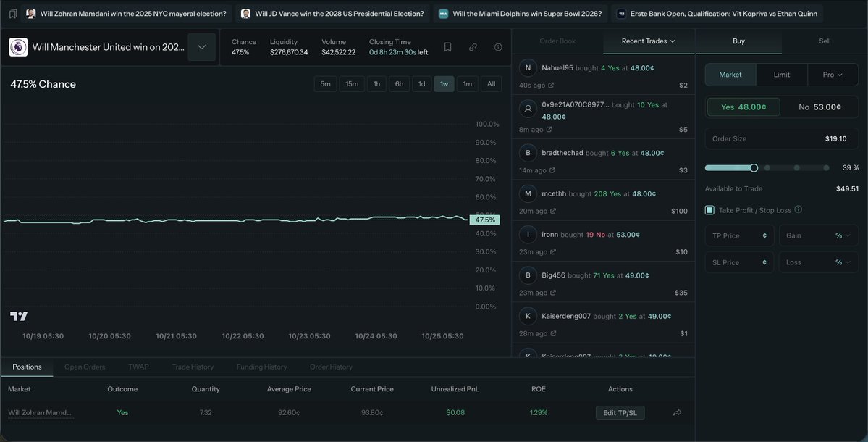Open the market info icon
This screenshot has width=868, height=442.
[498, 47]
